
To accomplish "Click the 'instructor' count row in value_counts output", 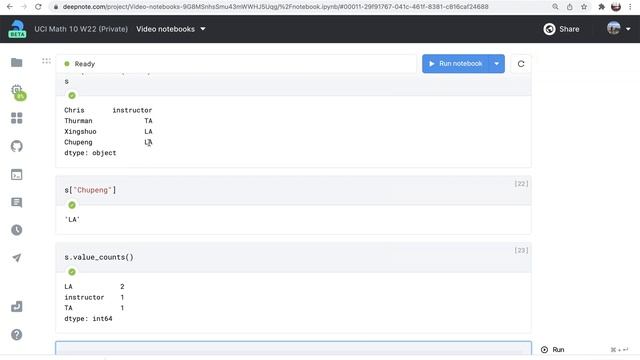I will click(94, 297).
